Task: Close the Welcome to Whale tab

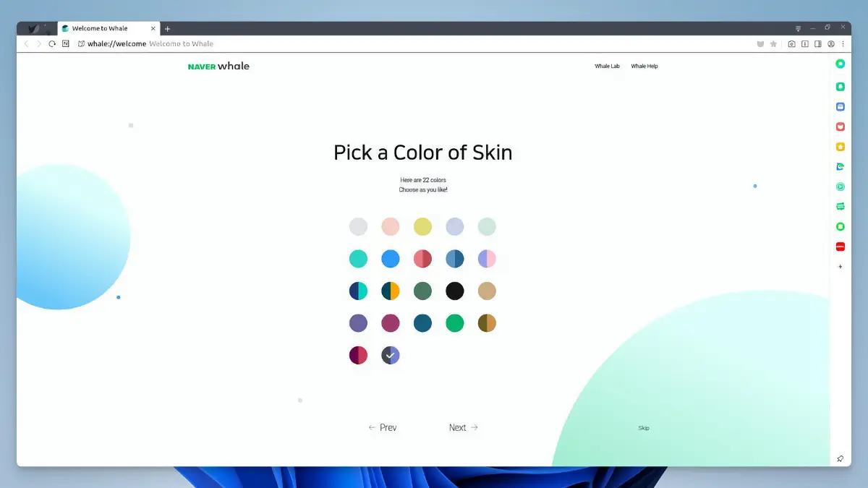Action: point(153,28)
